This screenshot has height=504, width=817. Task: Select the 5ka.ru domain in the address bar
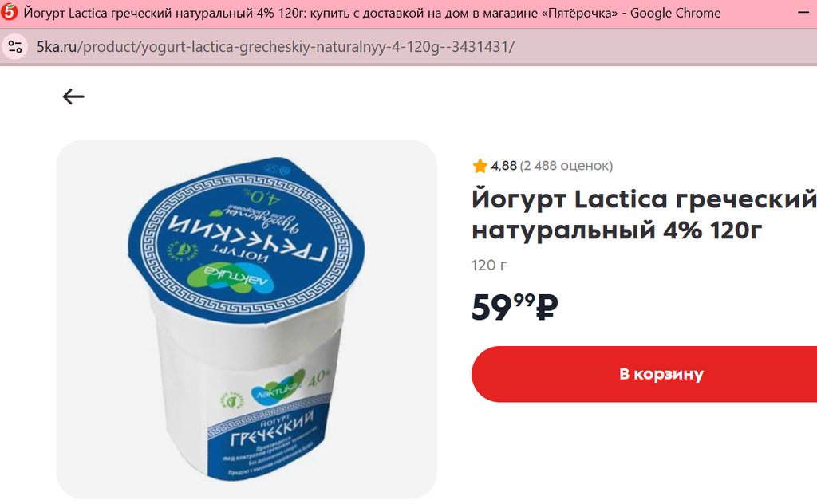[57, 47]
